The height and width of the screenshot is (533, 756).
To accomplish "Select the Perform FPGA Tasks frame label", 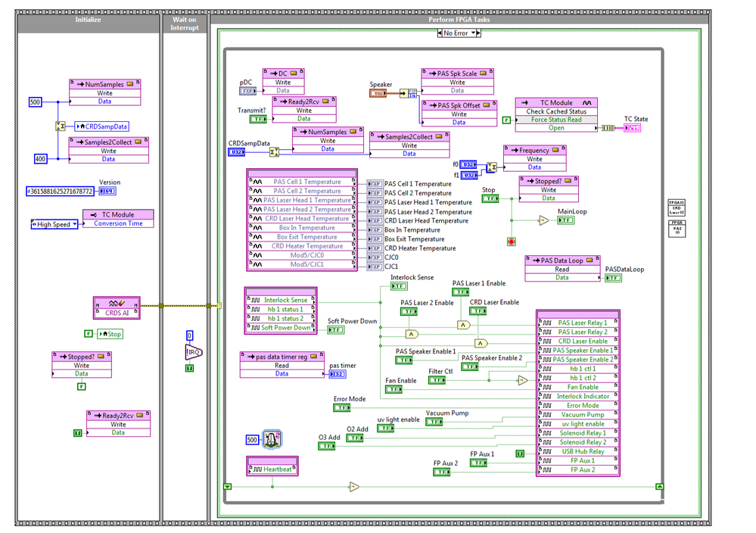I will coord(459,20).
